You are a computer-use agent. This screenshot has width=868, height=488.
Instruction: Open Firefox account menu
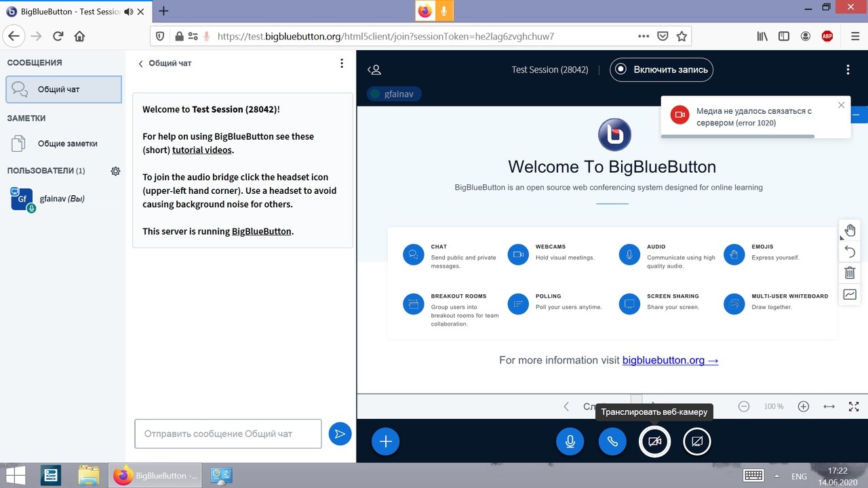[806, 37]
